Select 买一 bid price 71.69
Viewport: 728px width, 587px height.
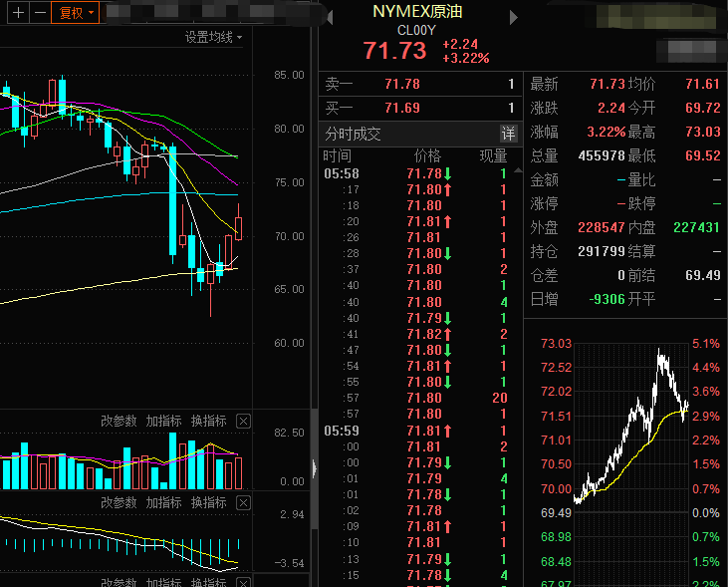pyautogui.click(x=402, y=108)
